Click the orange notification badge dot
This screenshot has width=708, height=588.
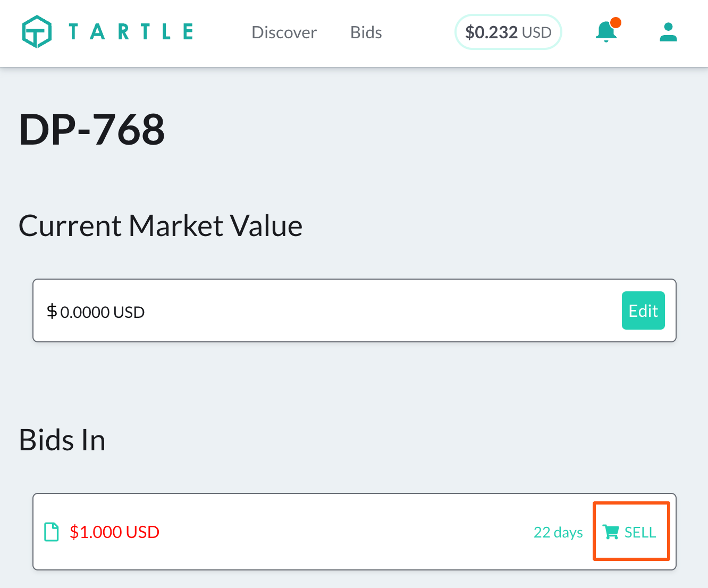click(x=616, y=22)
